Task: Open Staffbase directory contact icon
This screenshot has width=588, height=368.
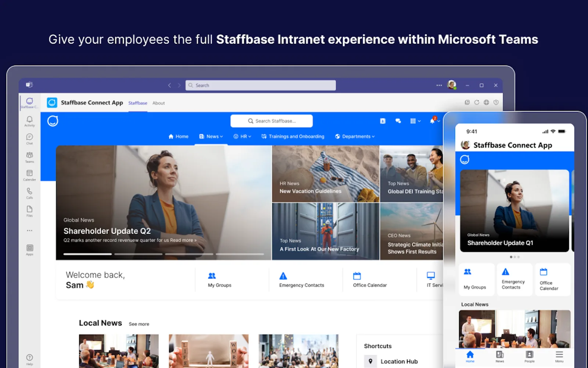Action: click(x=383, y=121)
